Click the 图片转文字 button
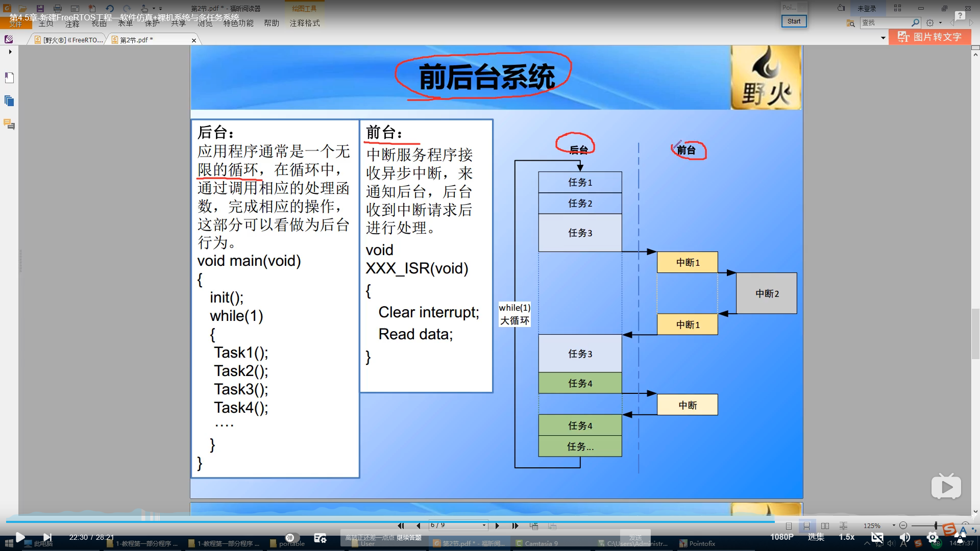Screen dimensions: 980x551 pyautogui.click(x=930, y=37)
